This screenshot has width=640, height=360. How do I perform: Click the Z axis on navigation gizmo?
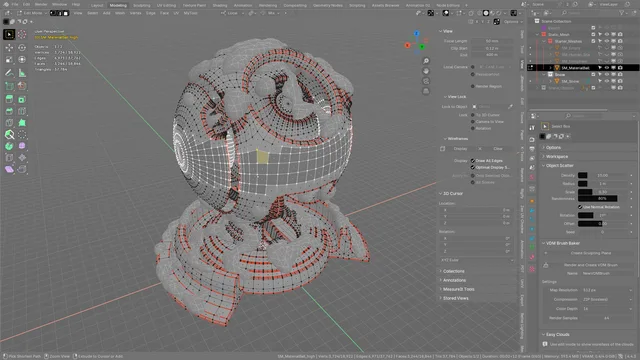tap(417, 33)
